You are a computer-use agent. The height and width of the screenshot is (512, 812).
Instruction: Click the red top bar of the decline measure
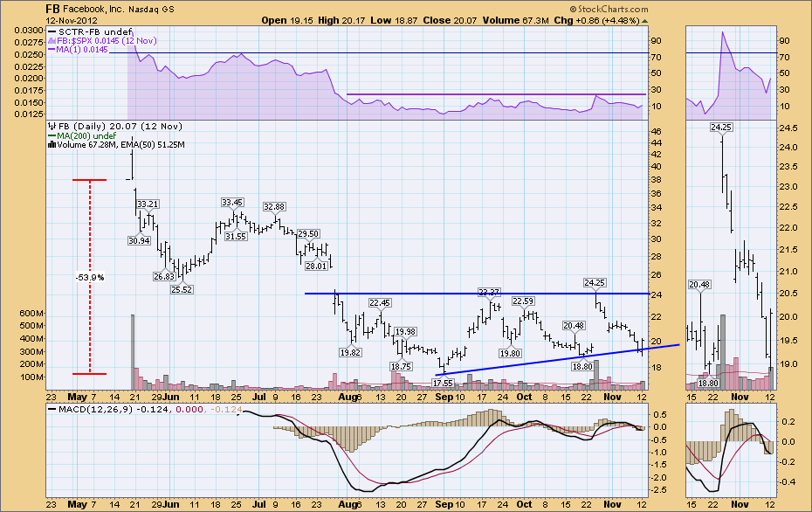(x=89, y=180)
